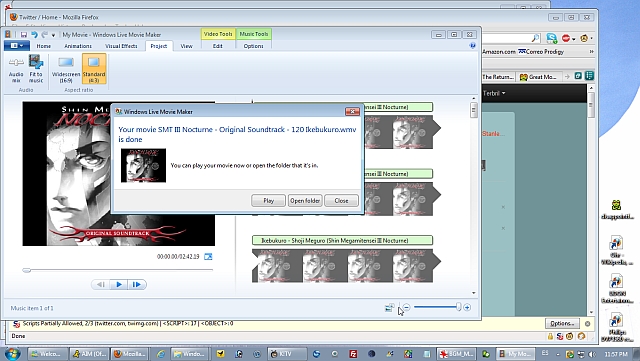Image resolution: width=640 pixels, height=361 pixels.
Task: Click the Firefox new tab icon
Action: (578, 76)
